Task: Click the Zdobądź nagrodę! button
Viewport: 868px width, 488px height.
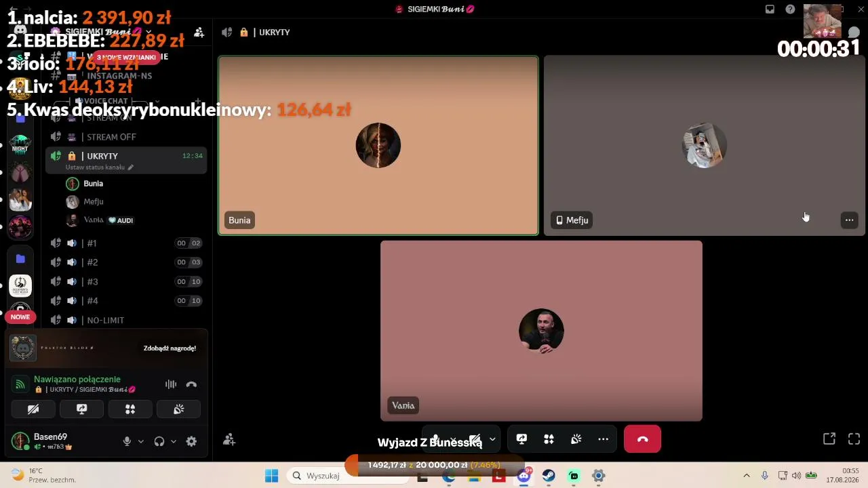Action: [x=170, y=348]
